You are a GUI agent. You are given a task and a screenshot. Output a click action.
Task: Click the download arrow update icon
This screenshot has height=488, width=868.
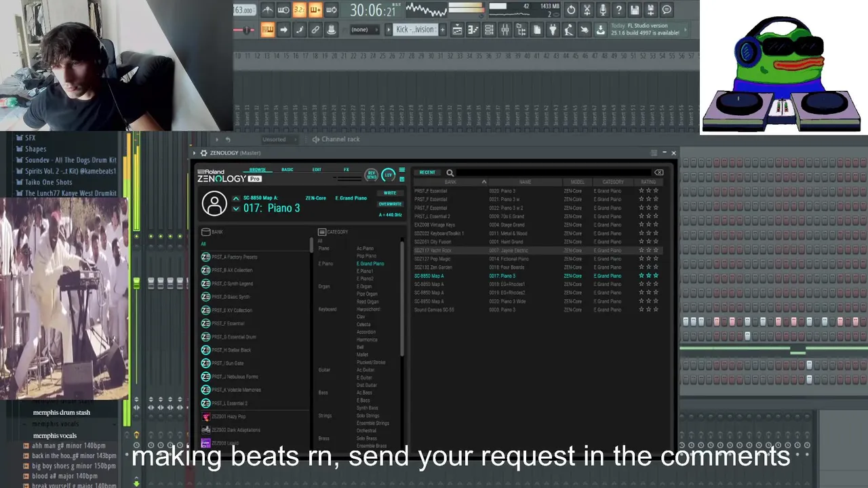coord(601,30)
